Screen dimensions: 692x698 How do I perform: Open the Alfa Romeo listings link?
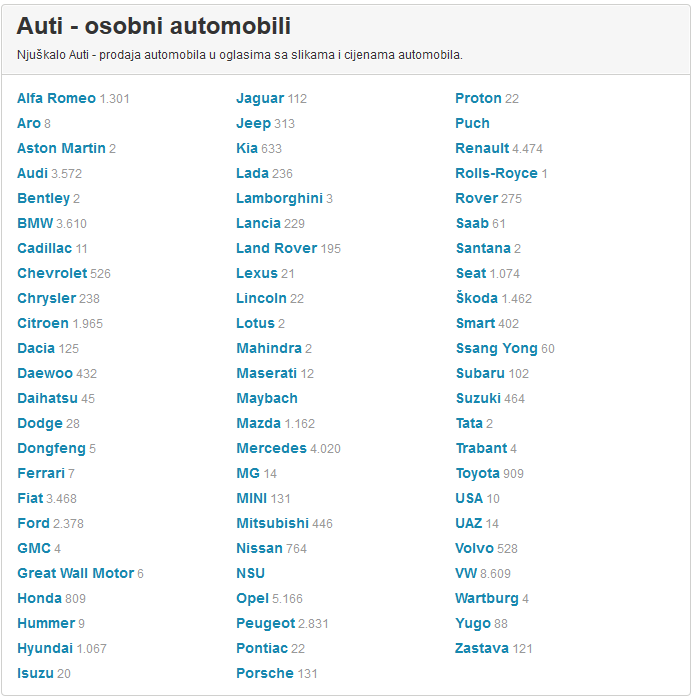(56, 98)
